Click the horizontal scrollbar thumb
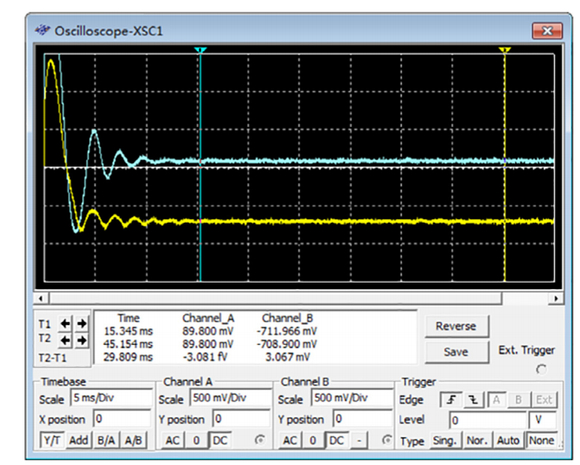The width and height of the screenshot is (580, 465). tap(275, 299)
